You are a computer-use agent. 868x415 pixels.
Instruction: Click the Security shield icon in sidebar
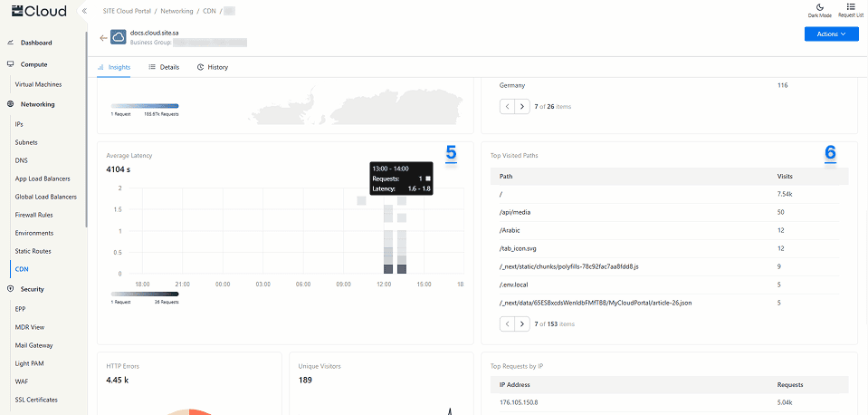pyautogui.click(x=10, y=289)
